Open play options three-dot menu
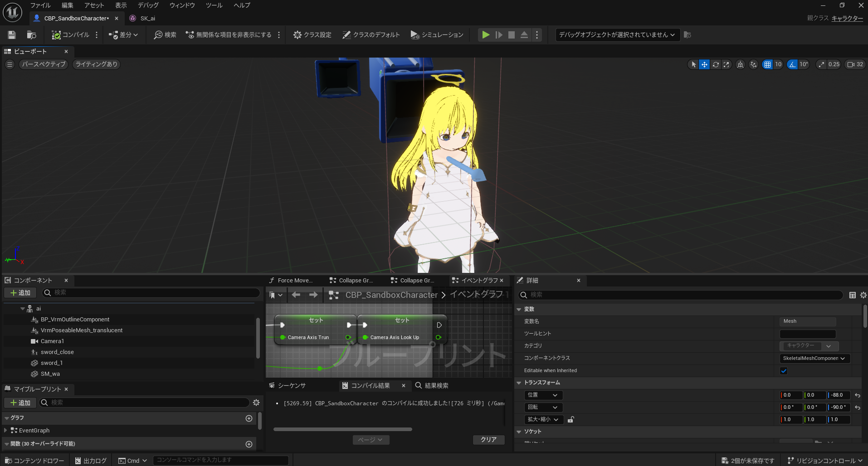Viewport: 868px width, 466px height. pyautogui.click(x=537, y=35)
